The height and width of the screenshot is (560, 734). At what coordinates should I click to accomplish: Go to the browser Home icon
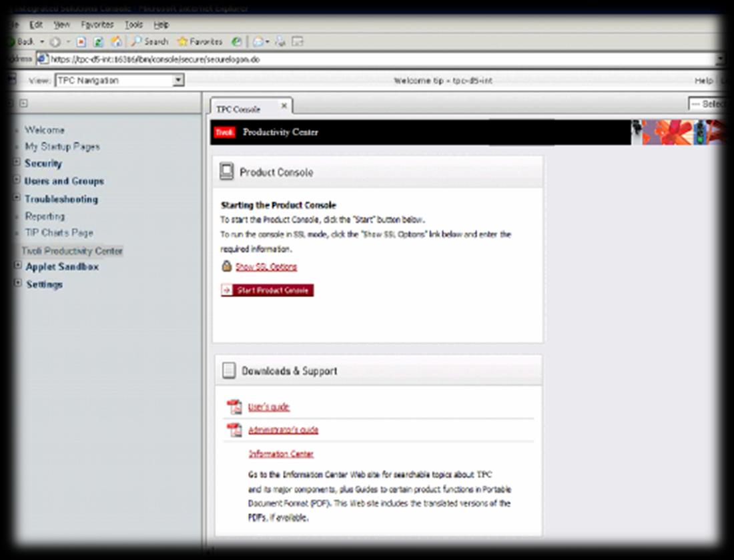point(117,41)
